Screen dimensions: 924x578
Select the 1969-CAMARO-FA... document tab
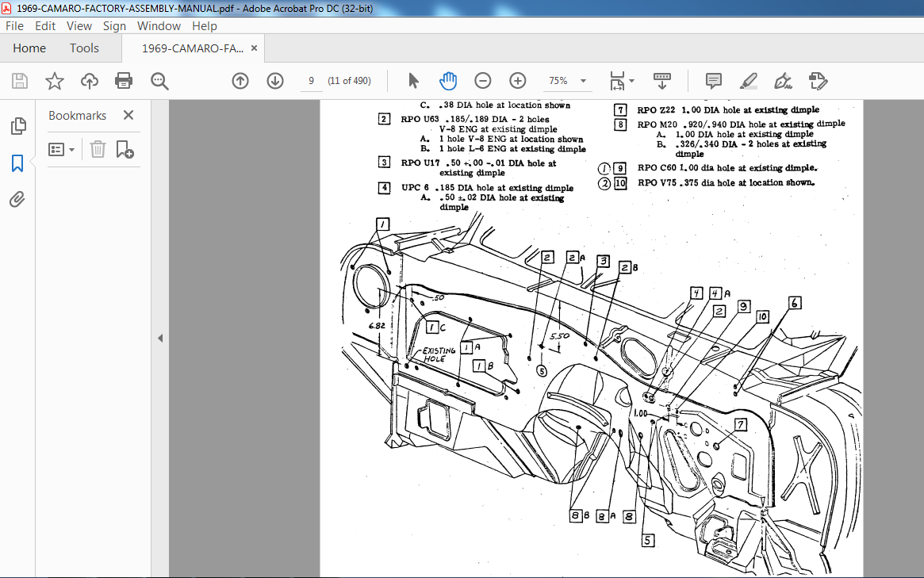(x=192, y=48)
